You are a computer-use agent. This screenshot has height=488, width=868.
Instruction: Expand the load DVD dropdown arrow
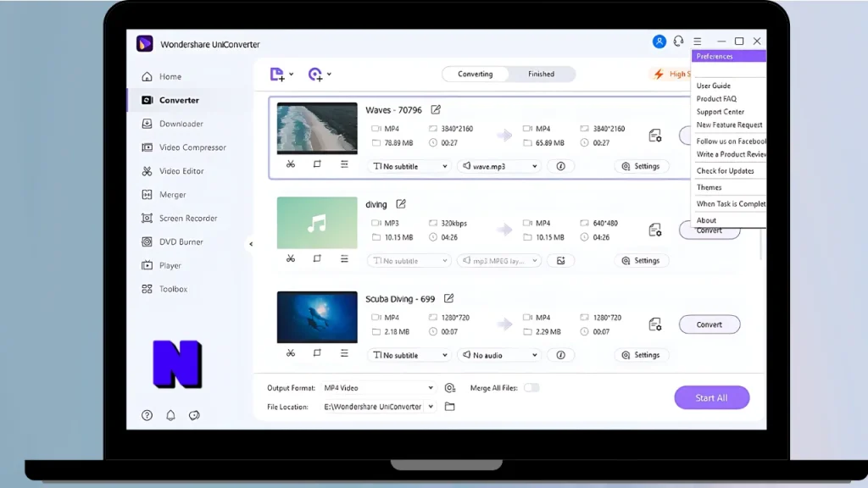(x=329, y=75)
